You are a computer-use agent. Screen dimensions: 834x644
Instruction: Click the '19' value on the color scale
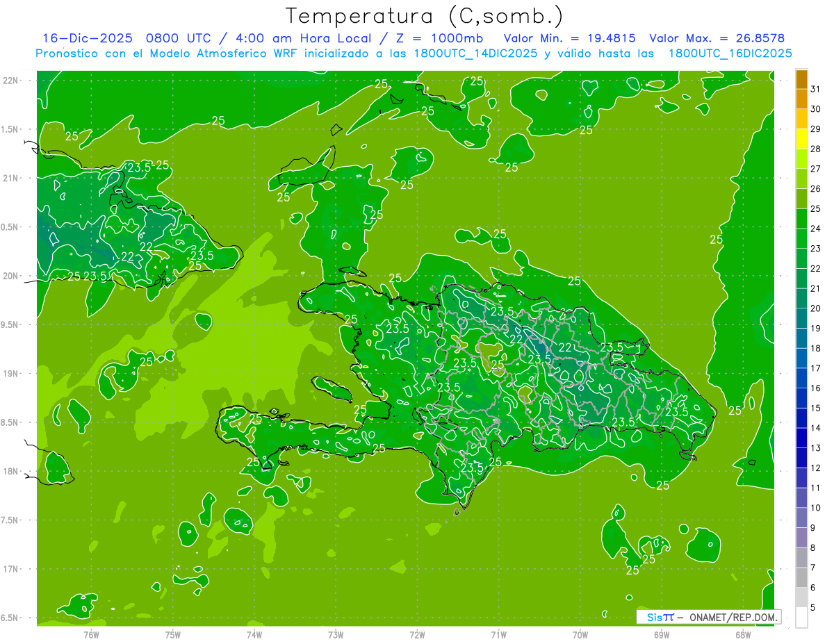point(816,329)
